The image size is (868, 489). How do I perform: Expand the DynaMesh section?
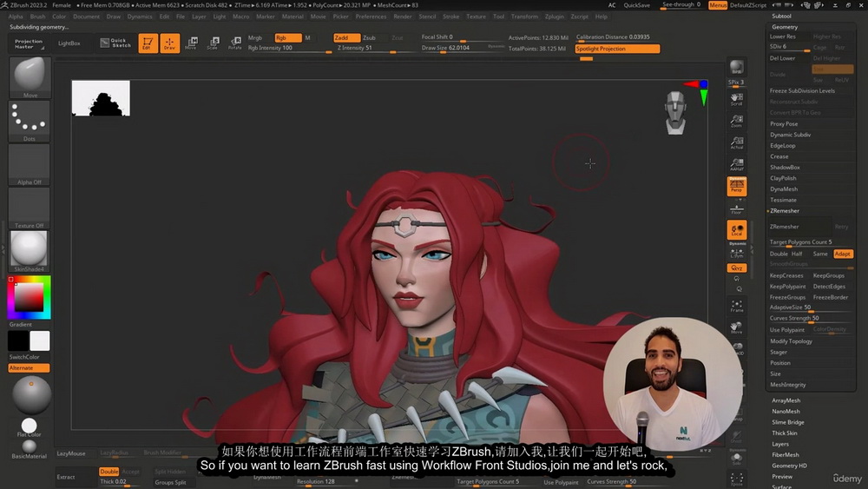(x=784, y=188)
